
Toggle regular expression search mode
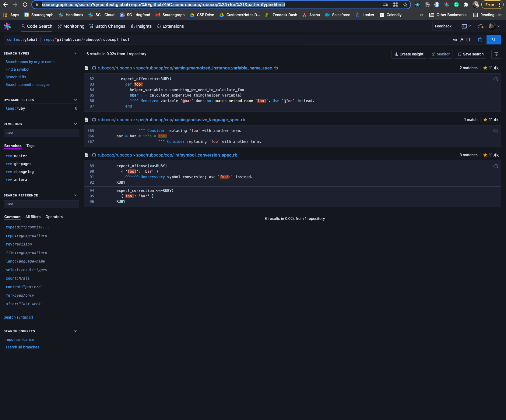[462, 40]
